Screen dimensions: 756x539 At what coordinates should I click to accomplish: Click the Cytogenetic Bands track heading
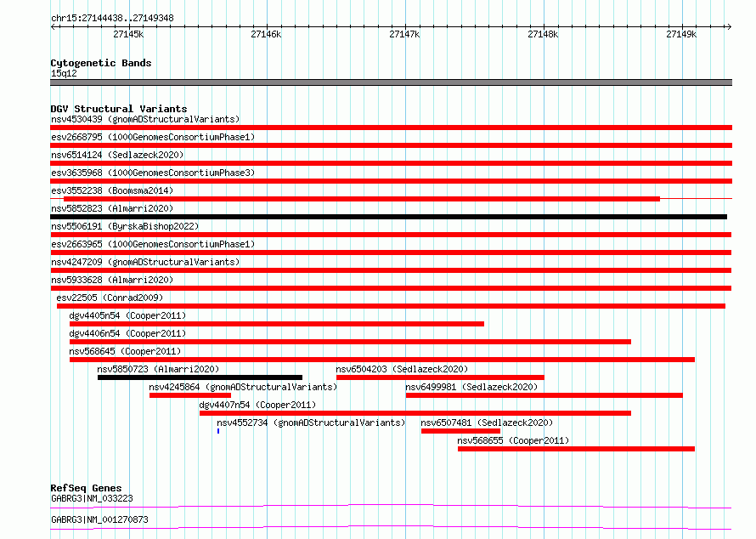point(101,63)
